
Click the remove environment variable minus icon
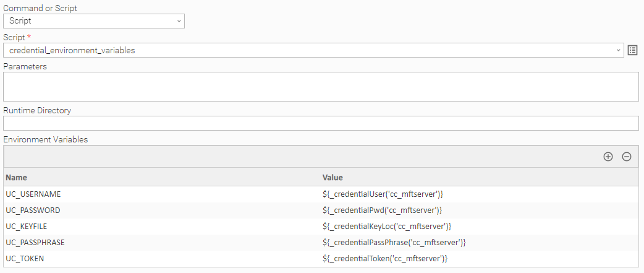click(626, 157)
